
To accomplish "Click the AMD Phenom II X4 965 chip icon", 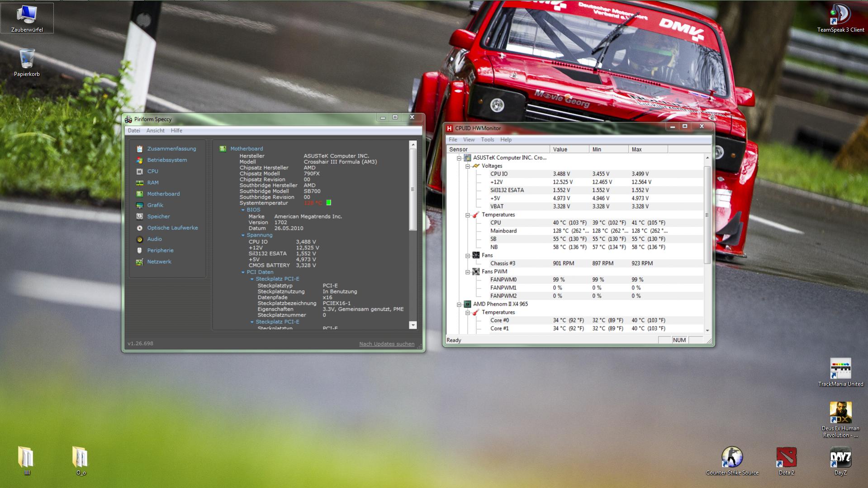I will pos(467,304).
